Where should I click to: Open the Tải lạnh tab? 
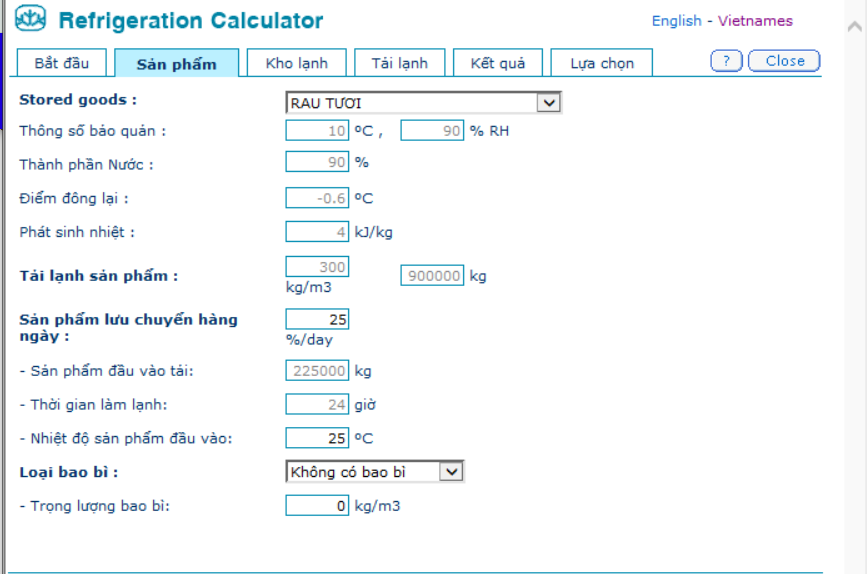click(x=399, y=63)
